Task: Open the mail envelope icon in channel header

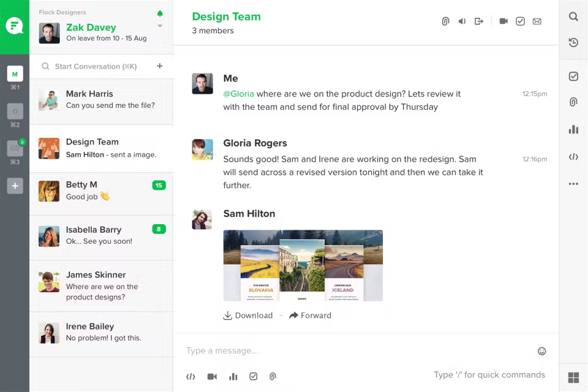Action: pos(537,21)
